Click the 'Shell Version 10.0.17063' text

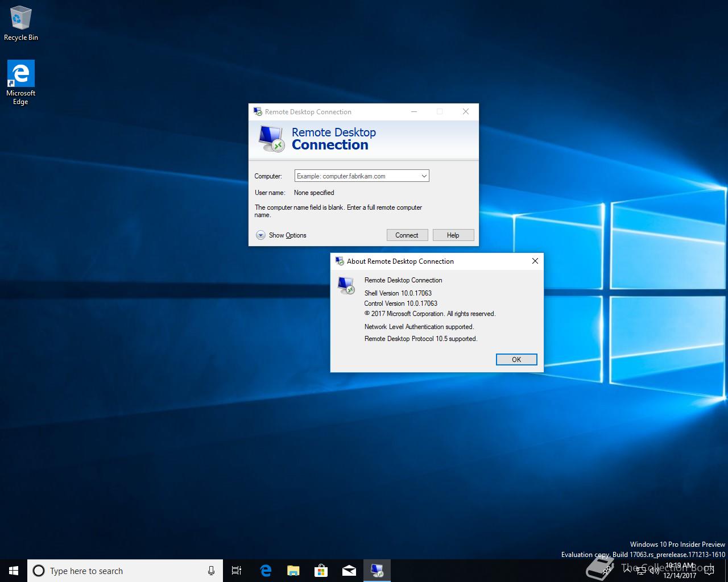tap(398, 293)
